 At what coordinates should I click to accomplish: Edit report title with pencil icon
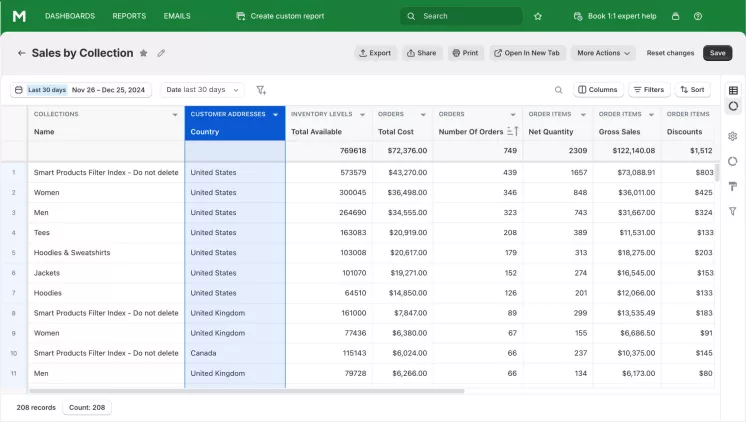click(x=161, y=53)
